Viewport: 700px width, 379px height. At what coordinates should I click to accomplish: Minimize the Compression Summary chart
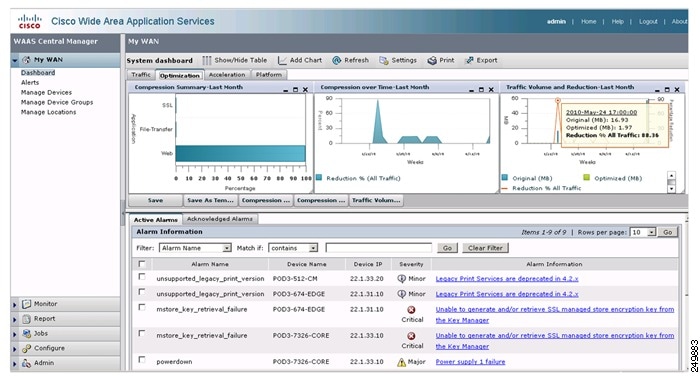[286, 90]
